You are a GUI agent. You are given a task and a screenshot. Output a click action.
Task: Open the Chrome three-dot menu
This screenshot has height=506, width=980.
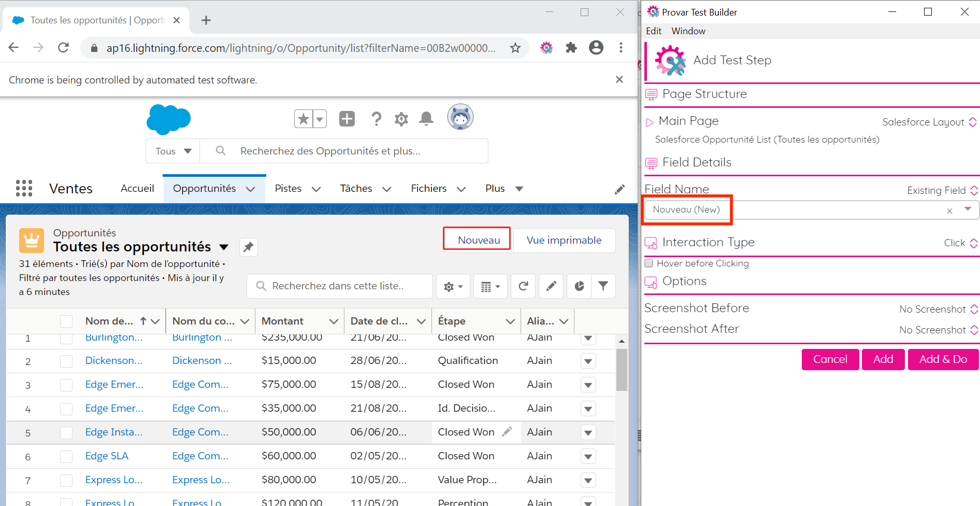(x=621, y=48)
